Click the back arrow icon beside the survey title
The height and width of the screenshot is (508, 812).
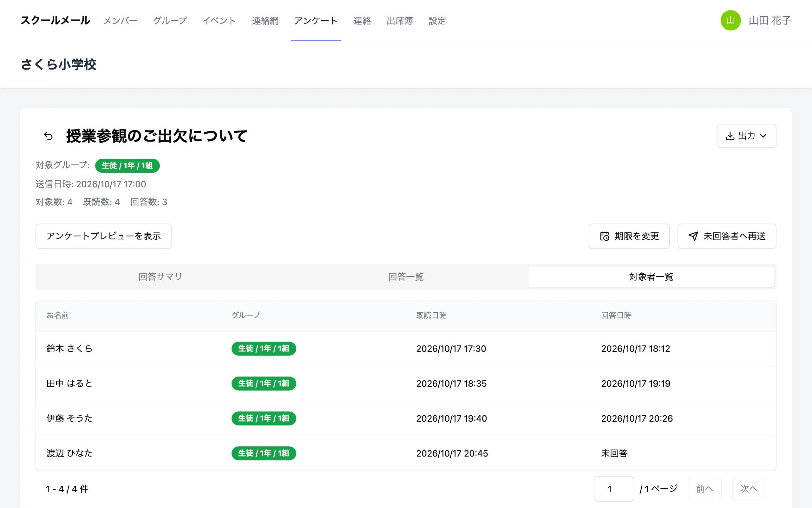coord(48,136)
